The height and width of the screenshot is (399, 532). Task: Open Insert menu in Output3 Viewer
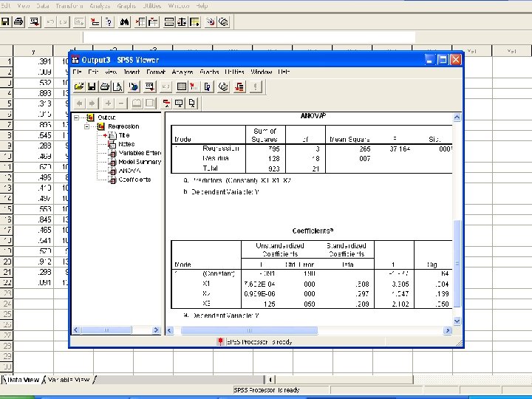coord(132,72)
